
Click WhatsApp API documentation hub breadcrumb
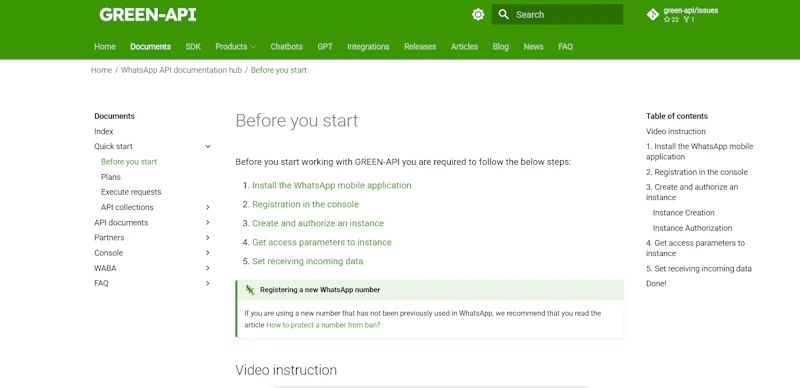pyautogui.click(x=181, y=70)
